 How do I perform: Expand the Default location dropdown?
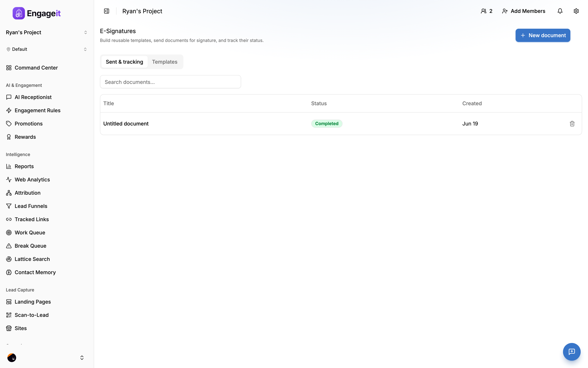46,49
